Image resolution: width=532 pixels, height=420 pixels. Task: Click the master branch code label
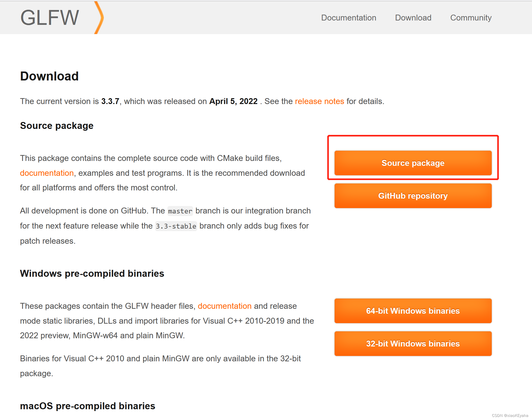[180, 211]
